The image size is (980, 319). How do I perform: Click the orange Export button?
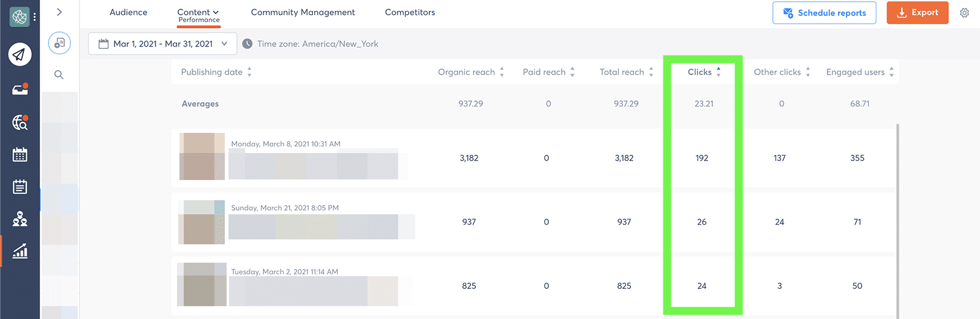917,13
